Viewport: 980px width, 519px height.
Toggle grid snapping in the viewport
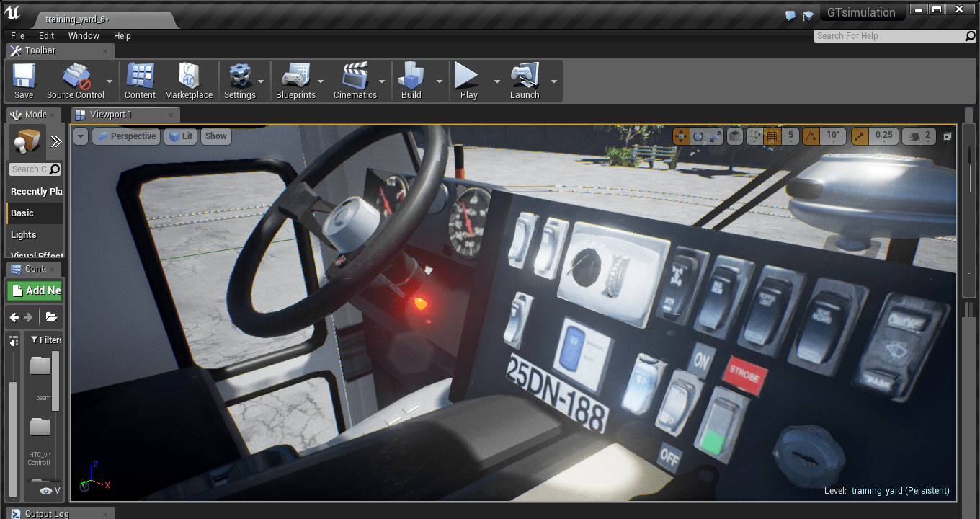[x=772, y=136]
